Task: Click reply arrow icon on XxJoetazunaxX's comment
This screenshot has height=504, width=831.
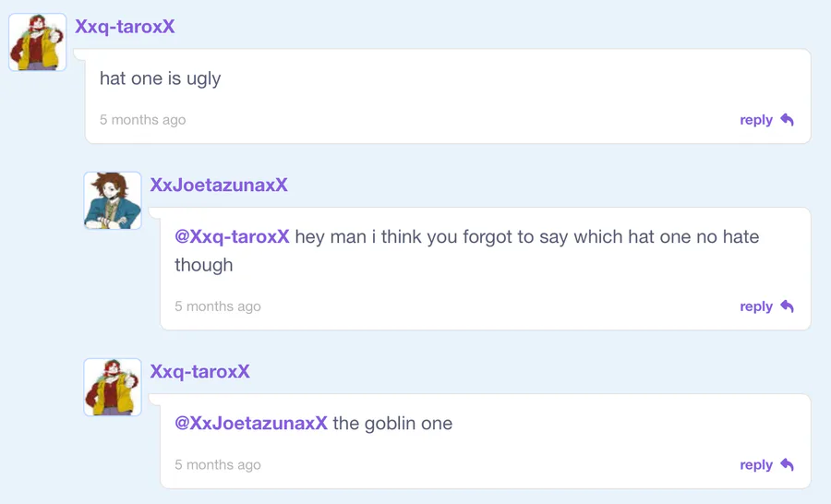Action: (787, 306)
